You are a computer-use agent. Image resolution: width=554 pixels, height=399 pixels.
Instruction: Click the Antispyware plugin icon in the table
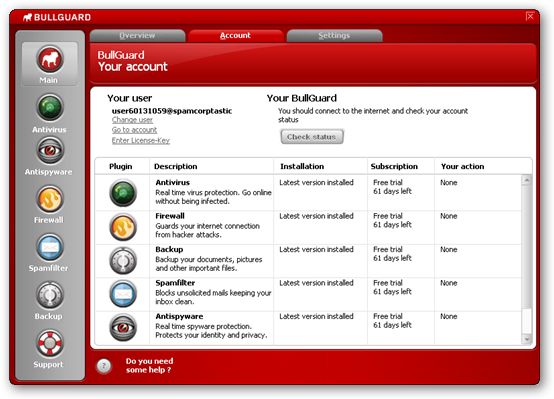coord(123,327)
